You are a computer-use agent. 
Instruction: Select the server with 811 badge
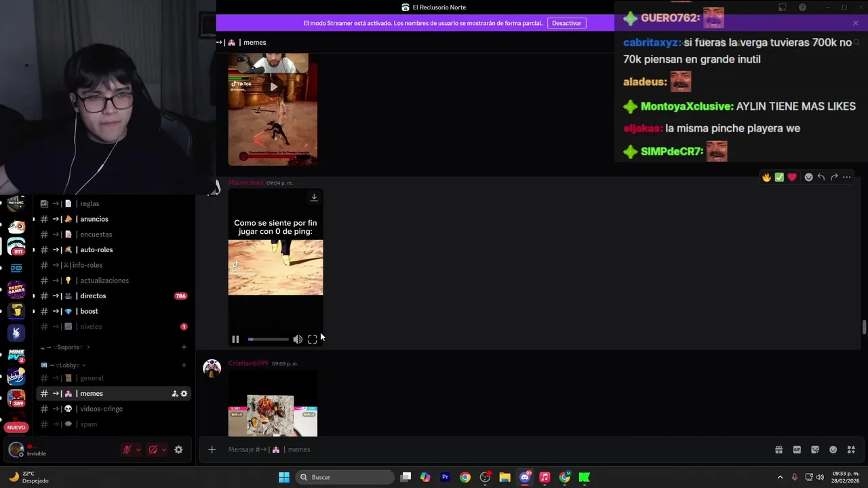click(16, 246)
